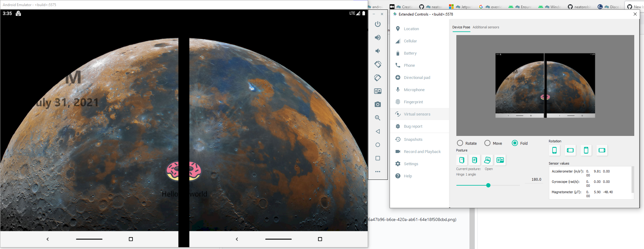644x249 pixels.
Task: Click the Hinge 1 angle slider handle
Action: point(488,185)
